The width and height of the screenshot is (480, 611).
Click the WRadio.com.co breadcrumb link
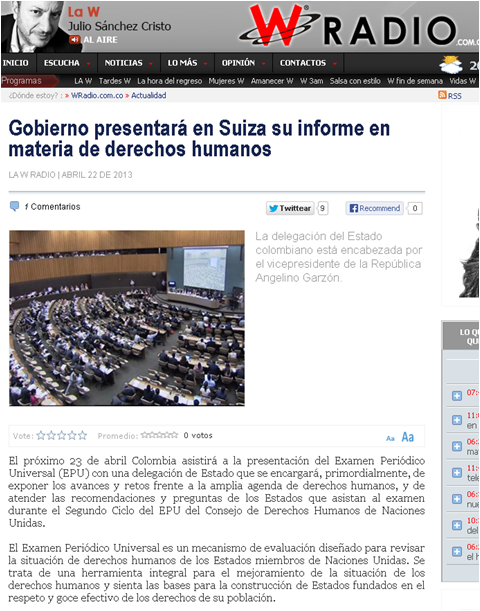[97, 95]
